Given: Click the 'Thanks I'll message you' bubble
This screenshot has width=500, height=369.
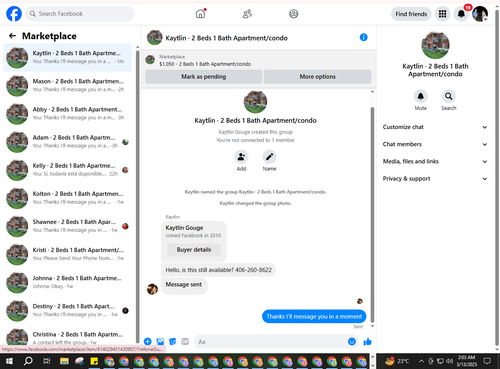Looking at the screenshot, I should (x=314, y=316).
